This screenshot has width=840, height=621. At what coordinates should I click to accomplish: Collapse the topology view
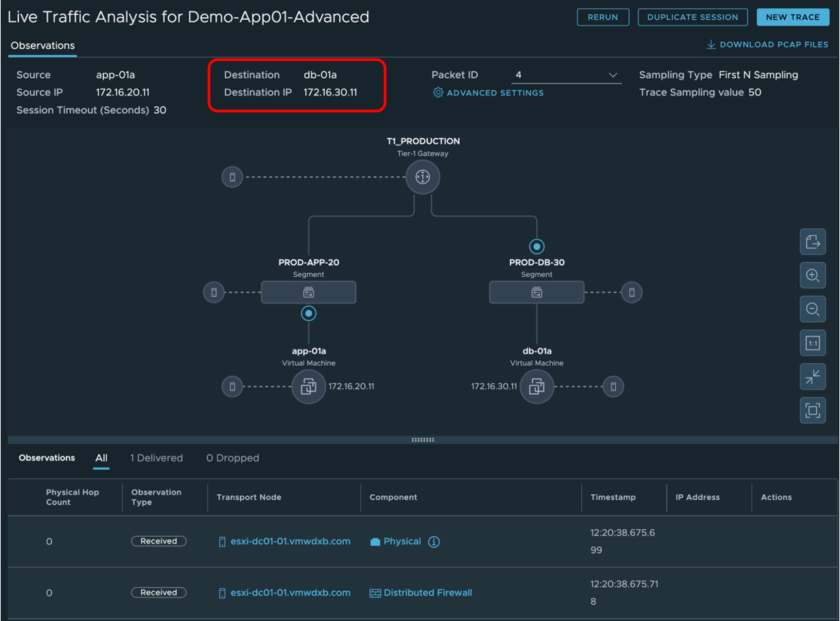tap(813, 376)
